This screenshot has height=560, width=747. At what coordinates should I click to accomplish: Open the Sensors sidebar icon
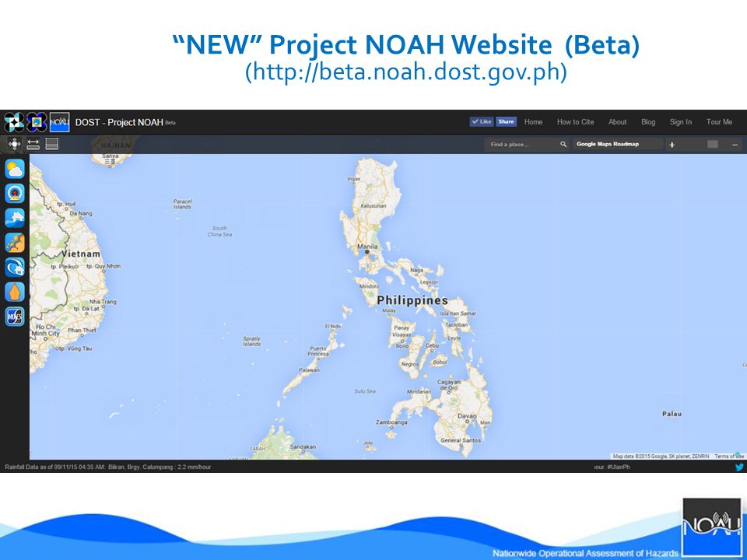[x=15, y=194]
